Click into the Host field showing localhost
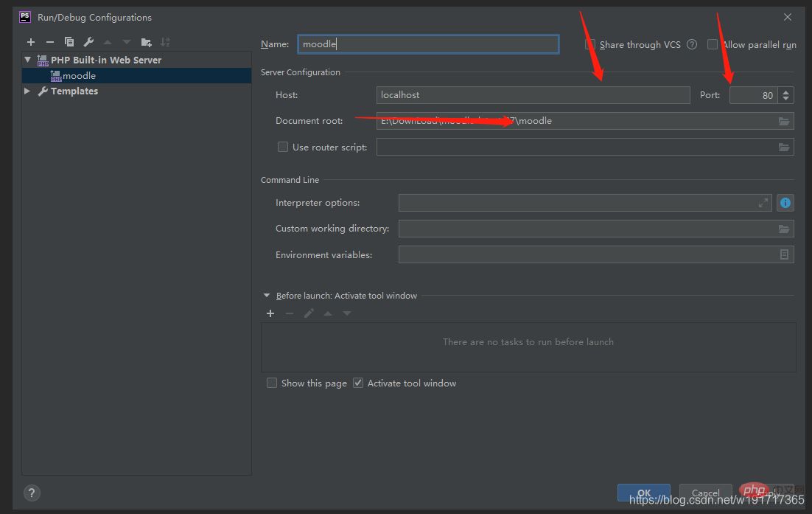 533,95
